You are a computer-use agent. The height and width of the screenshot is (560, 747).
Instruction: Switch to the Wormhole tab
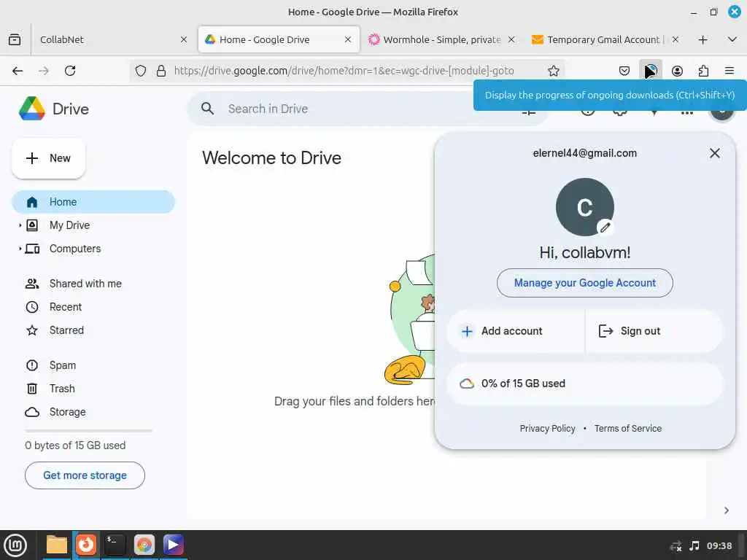pyautogui.click(x=442, y=39)
